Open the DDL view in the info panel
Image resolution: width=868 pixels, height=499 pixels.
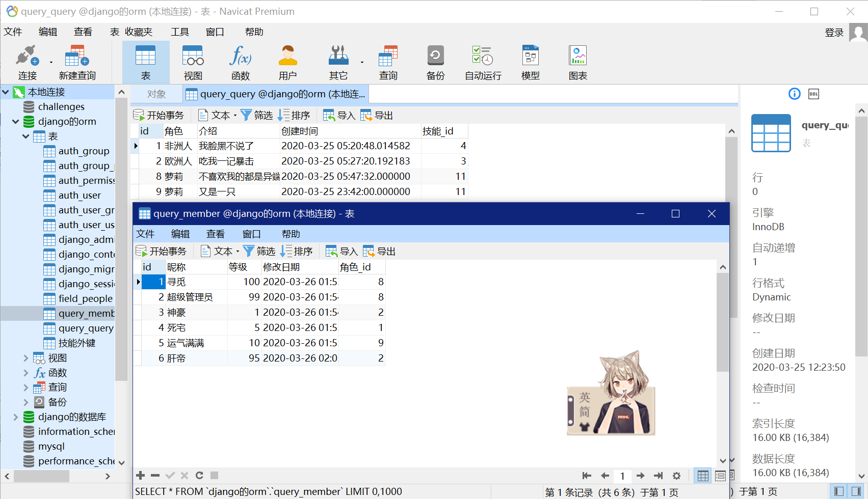pos(814,94)
